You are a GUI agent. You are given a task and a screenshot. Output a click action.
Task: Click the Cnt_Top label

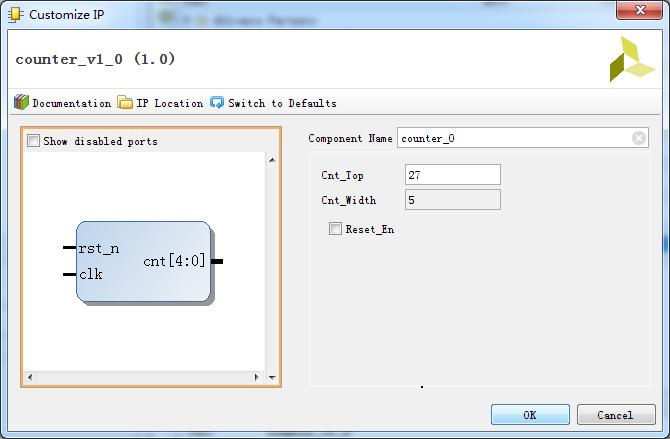(342, 176)
